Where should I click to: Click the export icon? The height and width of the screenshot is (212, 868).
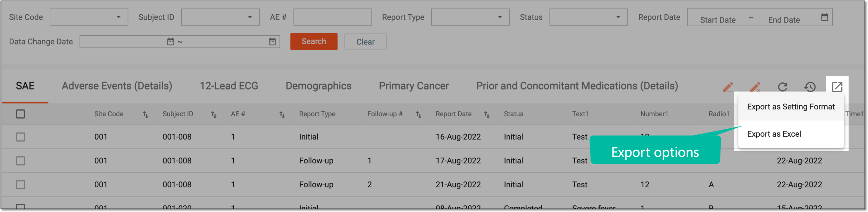tap(837, 87)
